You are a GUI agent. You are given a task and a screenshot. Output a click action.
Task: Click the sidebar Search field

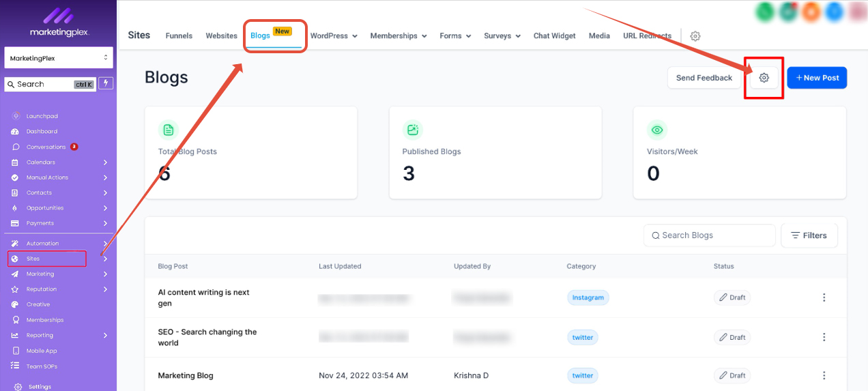tap(50, 84)
